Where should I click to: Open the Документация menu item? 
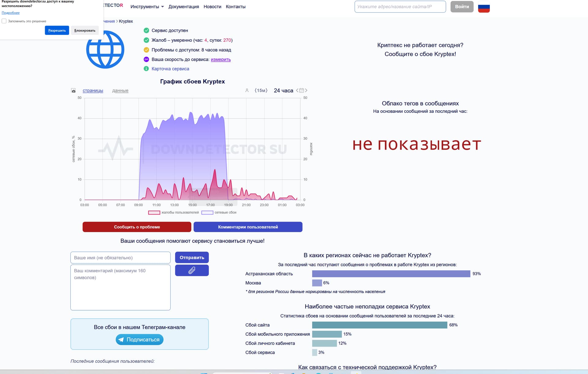point(183,7)
